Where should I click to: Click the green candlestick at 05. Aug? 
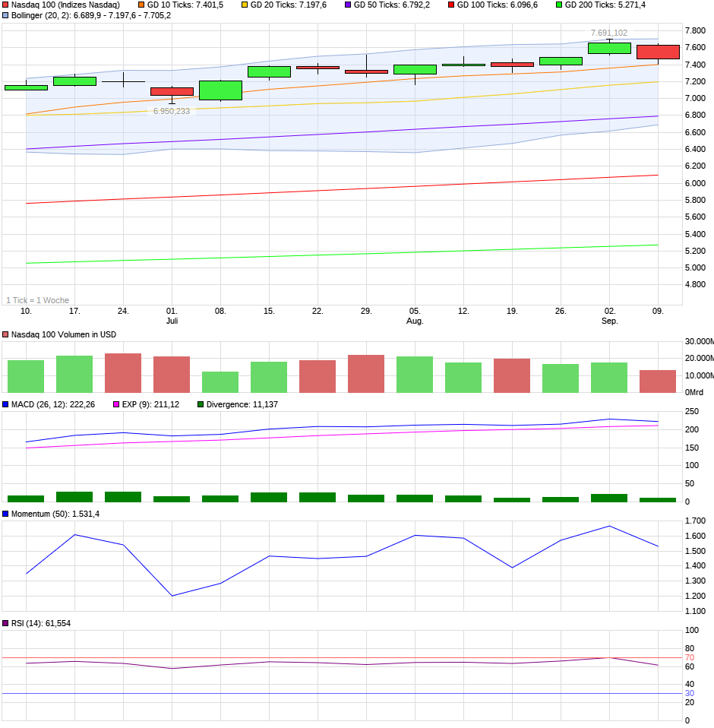[x=415, y=70]
